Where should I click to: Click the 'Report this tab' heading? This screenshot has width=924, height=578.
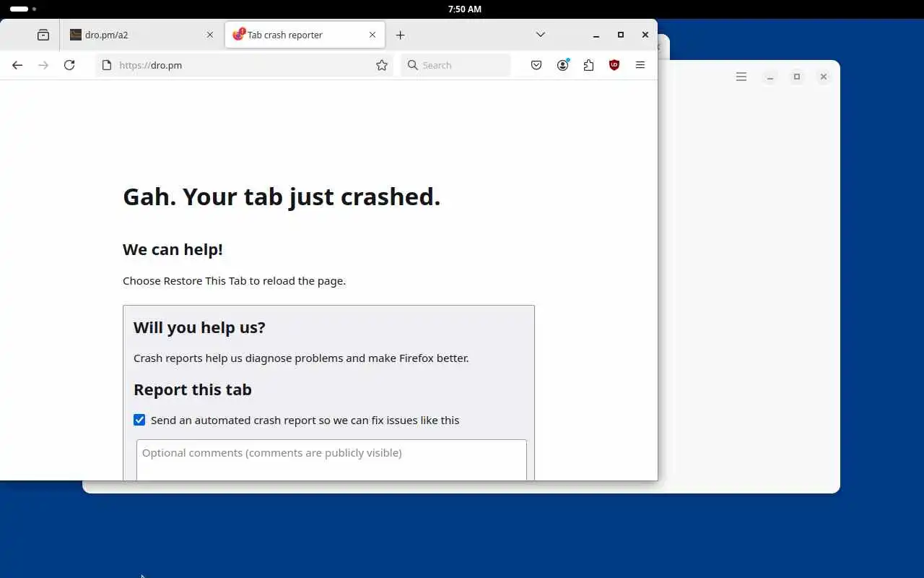coord(193,389)
